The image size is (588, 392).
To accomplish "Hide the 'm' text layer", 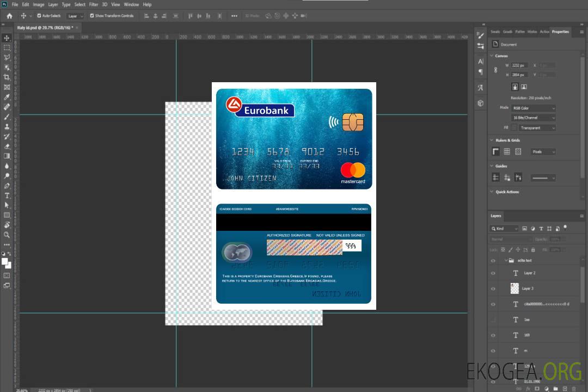I will [x=493, y=351].
